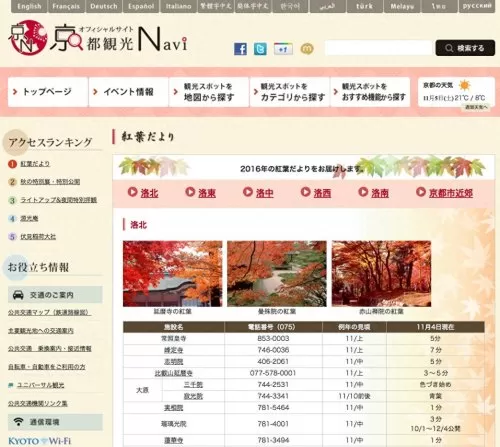Click the arrow icon beside 洛中
The height and width of the screenshot is (447, 500).
pos(248,192)
